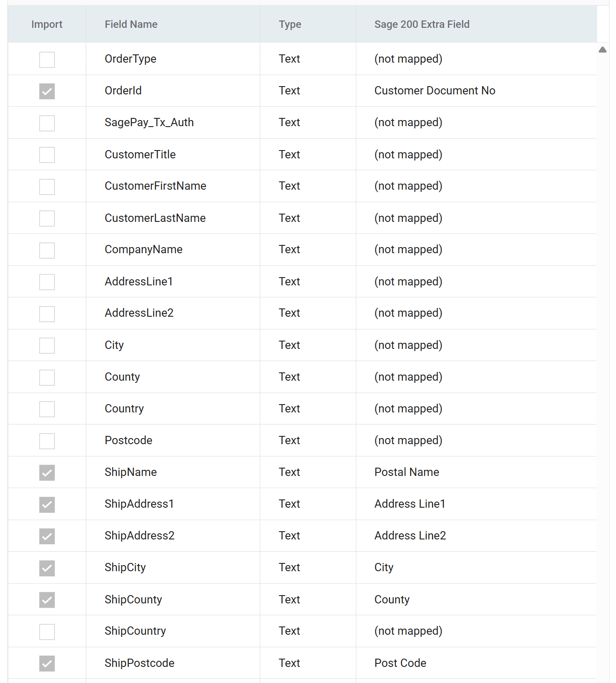Enable CustomerLastName import checkbox
The width and height of the screenshot is (616, 683).
pos(47,218)
